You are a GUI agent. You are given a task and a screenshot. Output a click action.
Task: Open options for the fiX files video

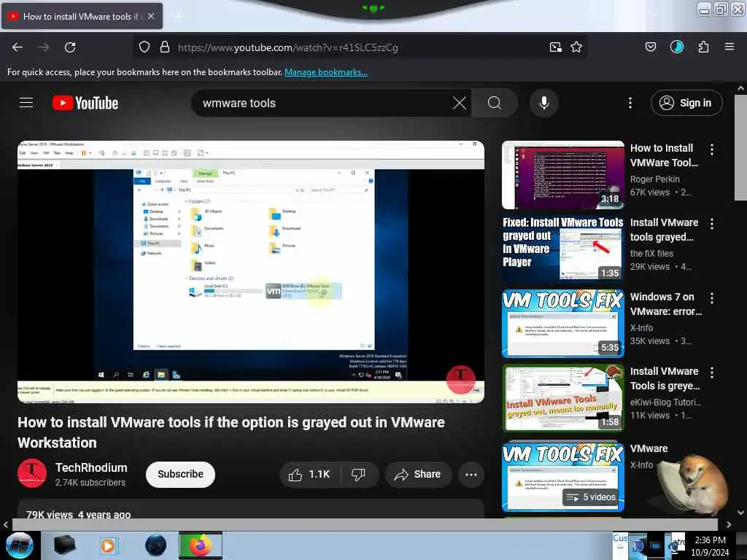[712, 224]
